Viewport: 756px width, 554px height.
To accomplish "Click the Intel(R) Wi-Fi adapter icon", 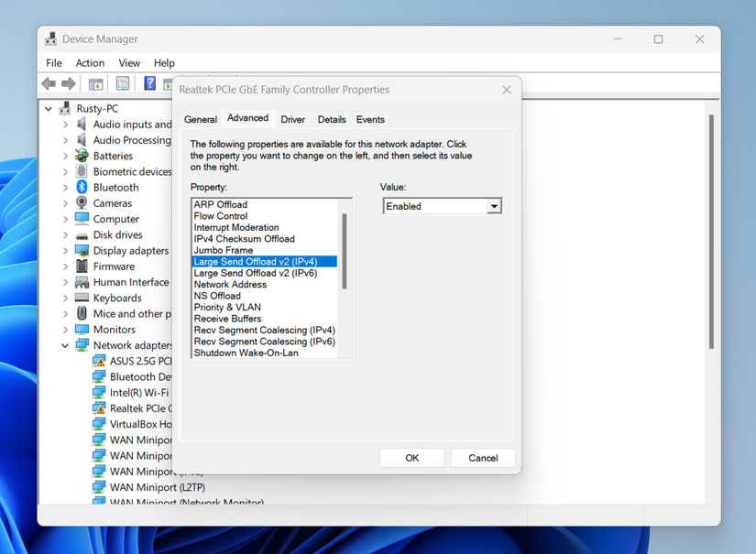I will (99, 392).
